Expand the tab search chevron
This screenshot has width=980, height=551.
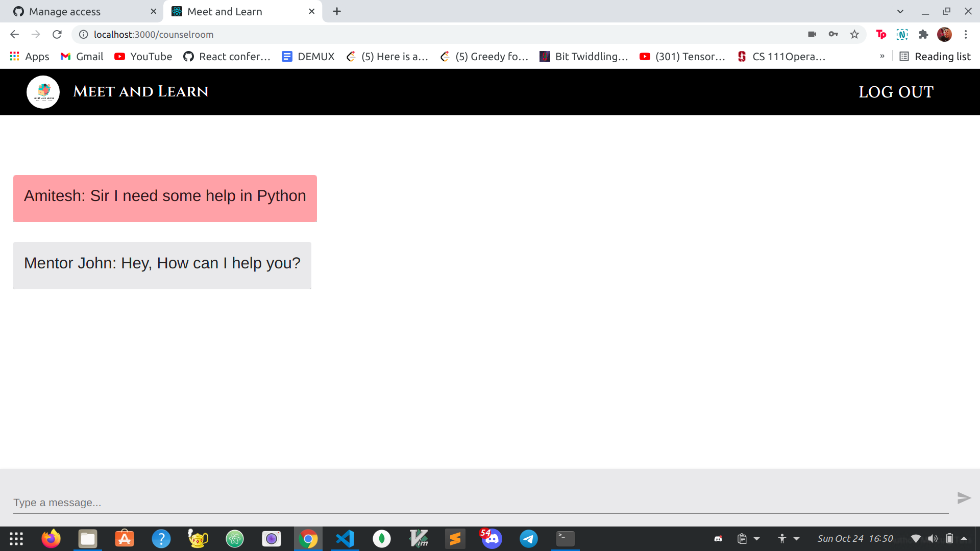[900, 11]
